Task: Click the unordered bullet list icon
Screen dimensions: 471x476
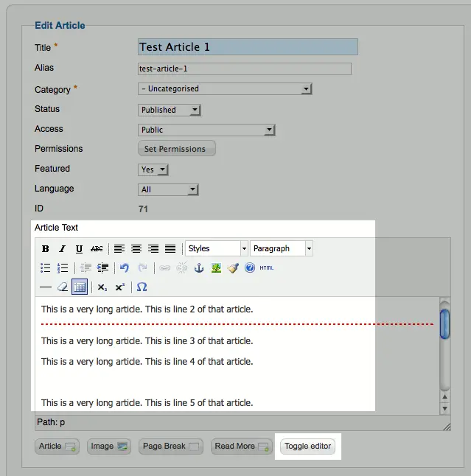Action: click(46, 268)
